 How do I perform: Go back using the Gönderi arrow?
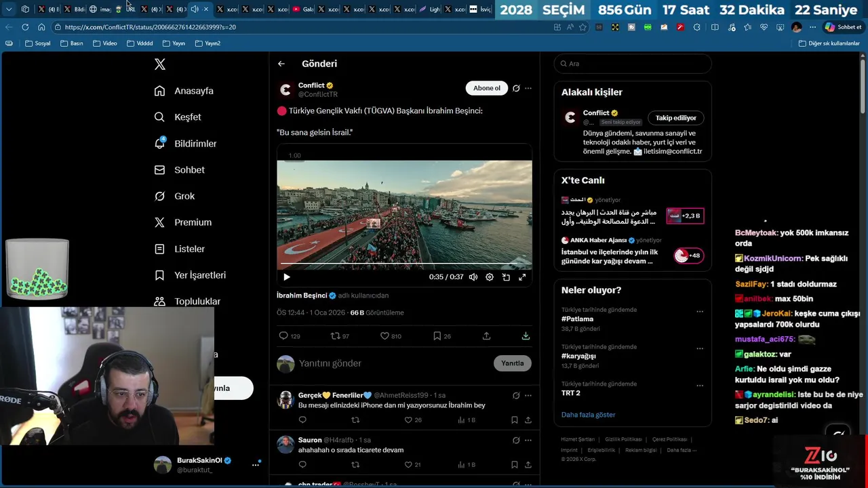point(281,64)
